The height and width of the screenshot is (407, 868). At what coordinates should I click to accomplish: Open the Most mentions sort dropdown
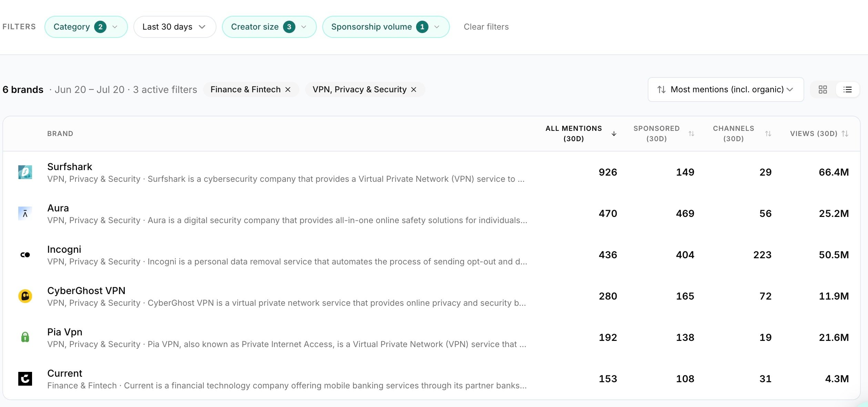[726, 90]
